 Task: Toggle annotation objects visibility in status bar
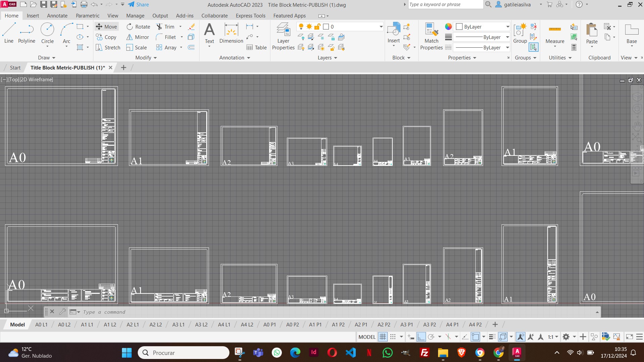click(521, 337)
